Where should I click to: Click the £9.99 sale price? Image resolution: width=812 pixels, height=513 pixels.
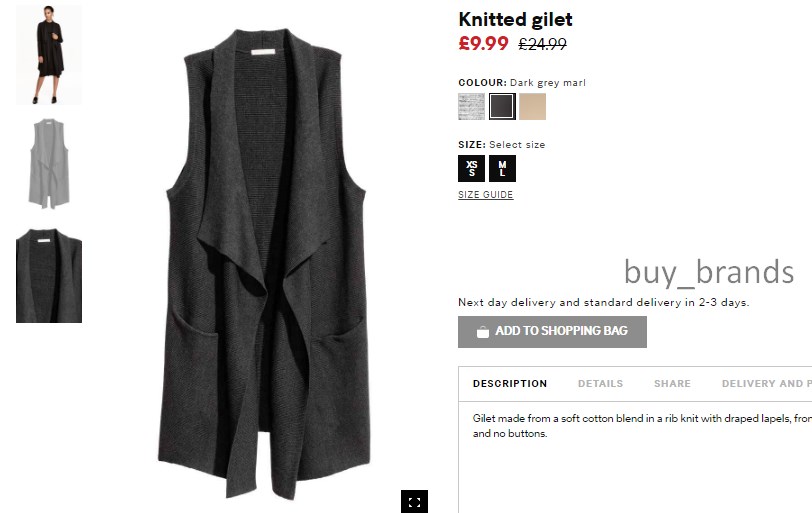pos(483,43)
